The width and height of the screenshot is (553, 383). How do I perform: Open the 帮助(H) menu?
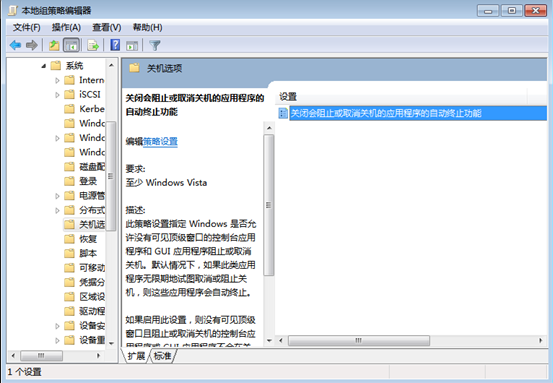click(x=147, y=27)
